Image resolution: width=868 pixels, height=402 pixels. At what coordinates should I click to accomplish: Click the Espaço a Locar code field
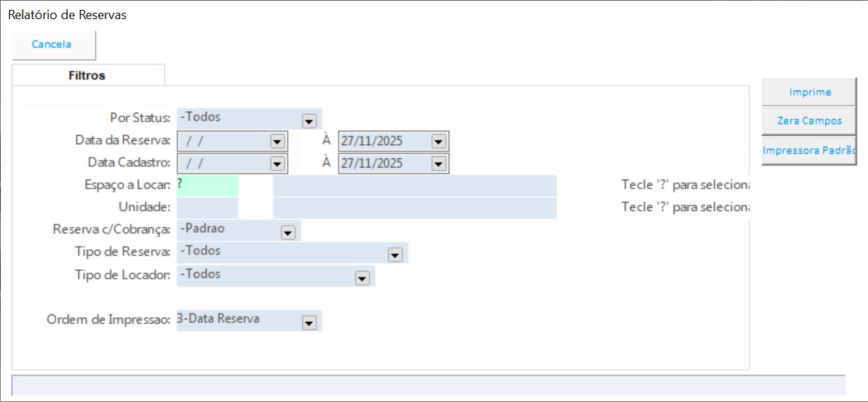click(207, 185)
